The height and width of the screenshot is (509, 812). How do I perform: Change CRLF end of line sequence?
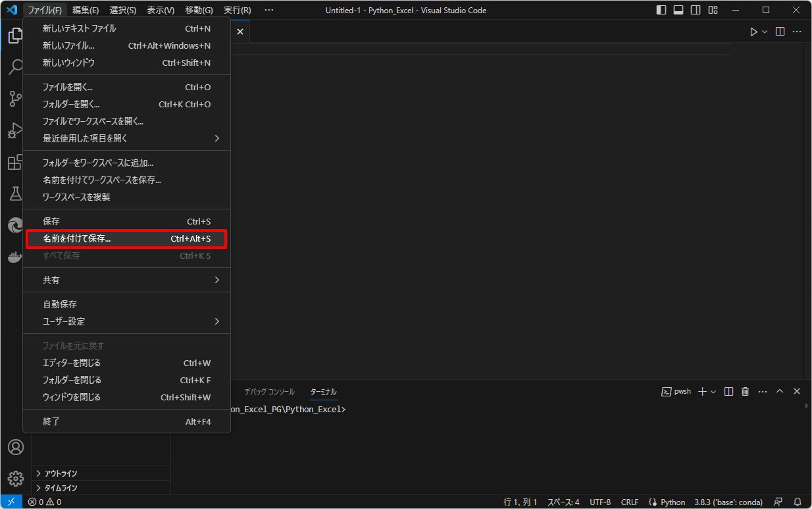tap(630, 502)
